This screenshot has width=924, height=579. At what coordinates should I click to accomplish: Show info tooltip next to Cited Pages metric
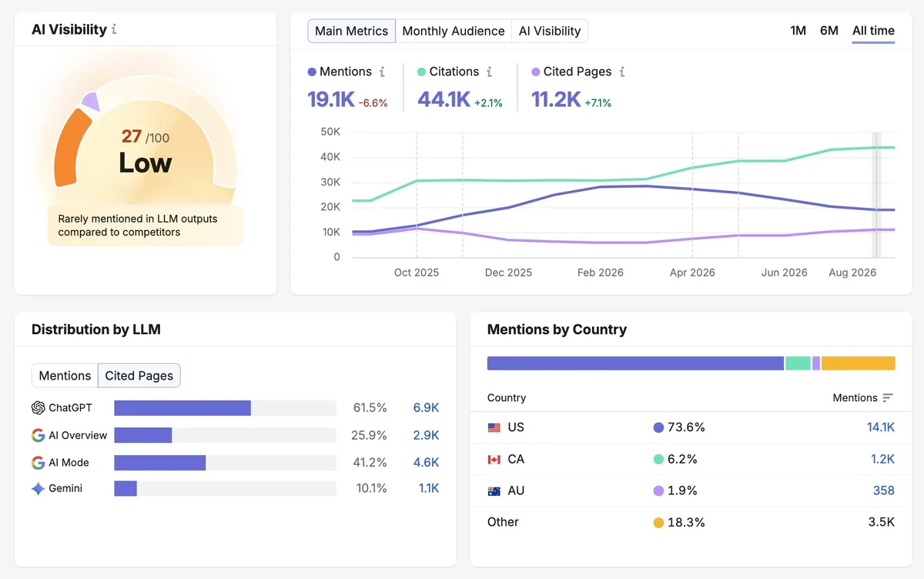622,72
